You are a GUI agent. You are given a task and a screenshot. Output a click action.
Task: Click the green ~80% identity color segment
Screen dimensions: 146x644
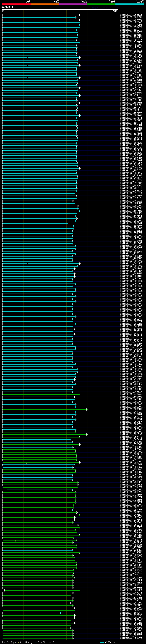(x=101, y=4)
